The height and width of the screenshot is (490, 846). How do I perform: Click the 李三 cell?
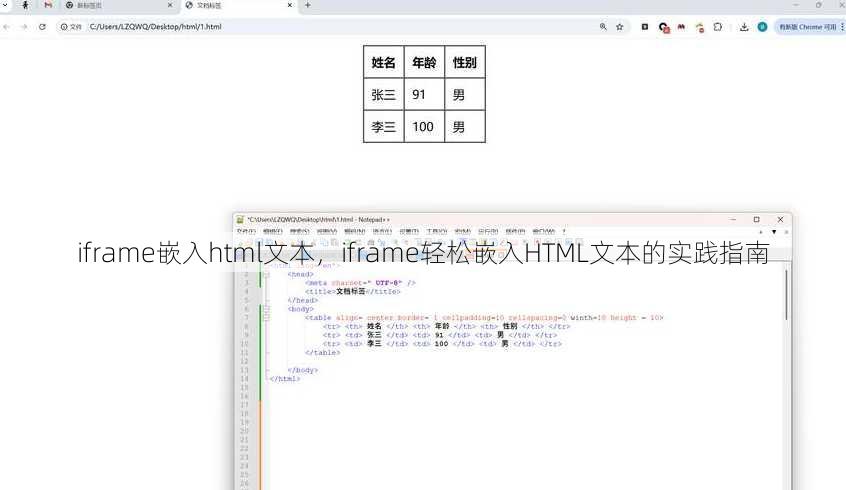click(384, 127)
